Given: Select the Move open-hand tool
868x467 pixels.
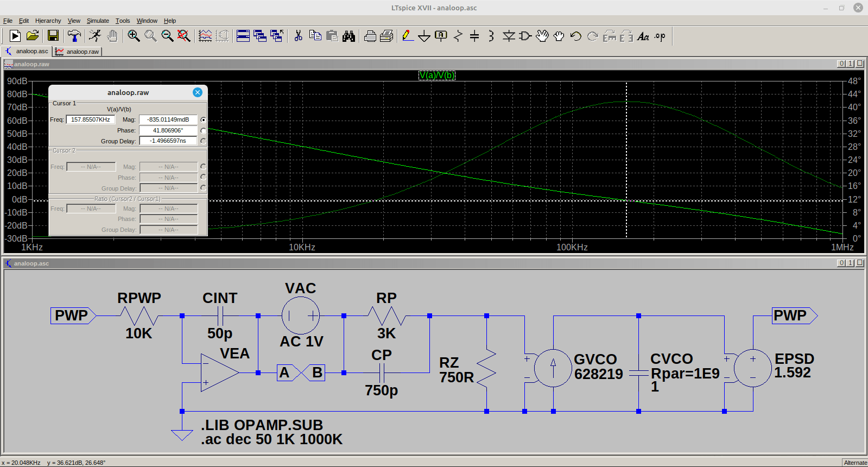Looking at the screenshot, I should pyautogui.click(x=542, y=36).
